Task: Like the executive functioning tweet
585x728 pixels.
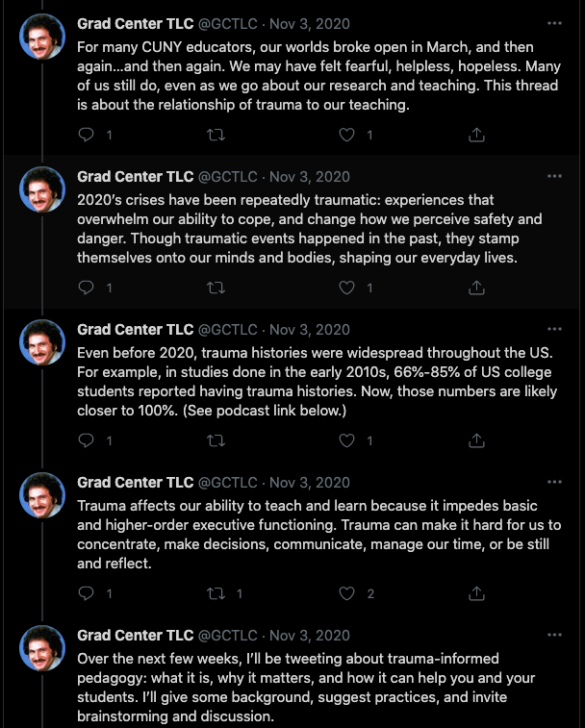Action: tap(347, 593)
